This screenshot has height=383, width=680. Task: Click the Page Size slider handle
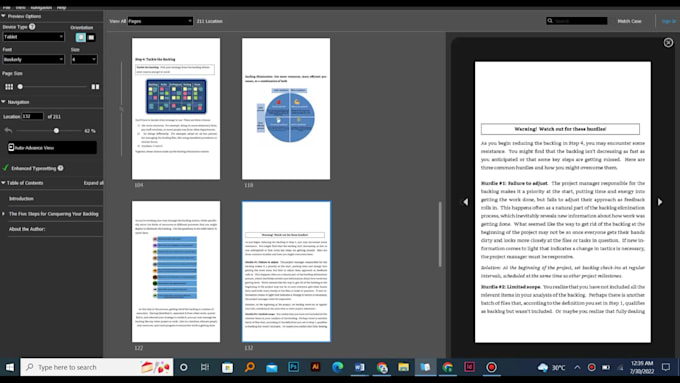click(20, 87)
